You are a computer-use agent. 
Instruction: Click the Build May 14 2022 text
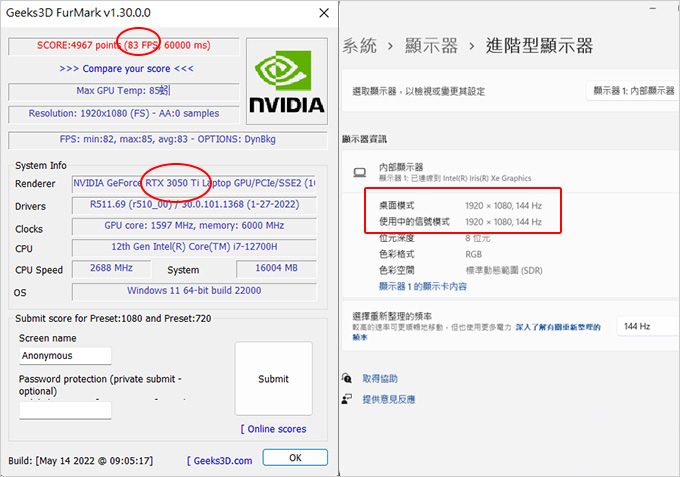pos(81,461)
